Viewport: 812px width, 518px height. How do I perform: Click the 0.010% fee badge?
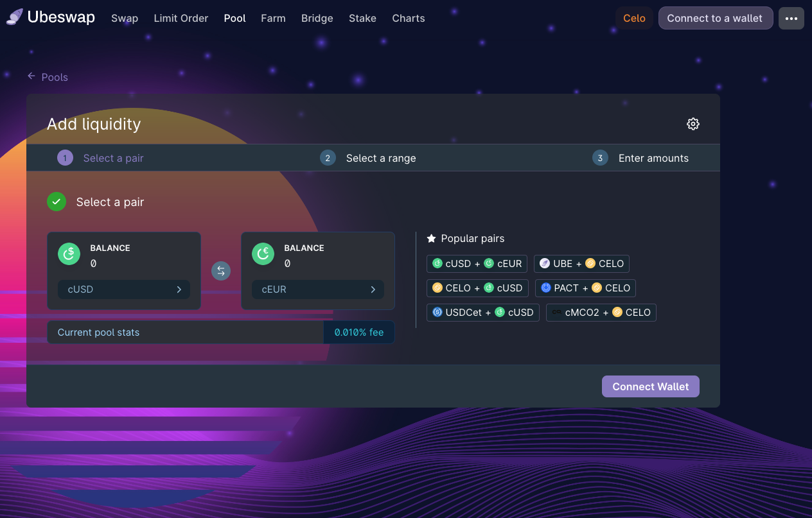click(359, 332)
